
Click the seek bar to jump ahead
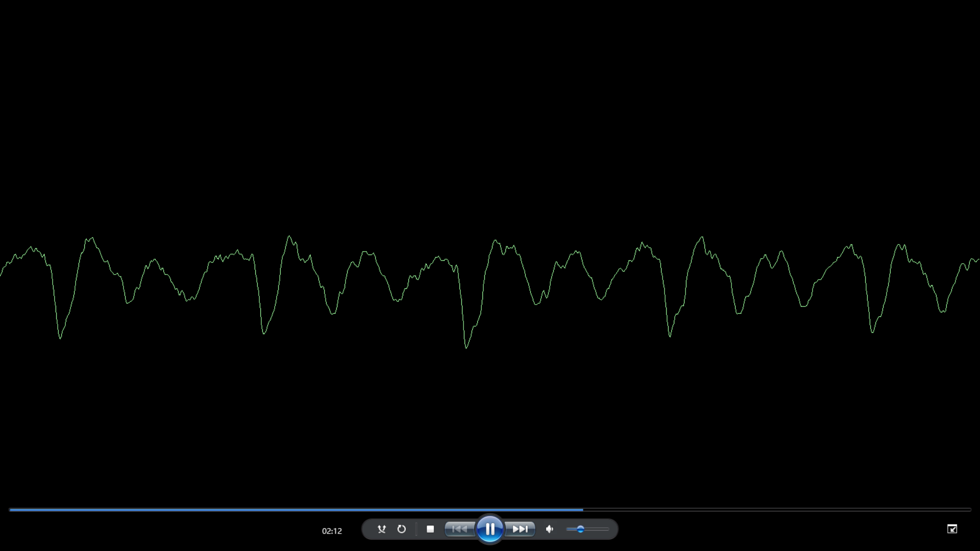490,509
